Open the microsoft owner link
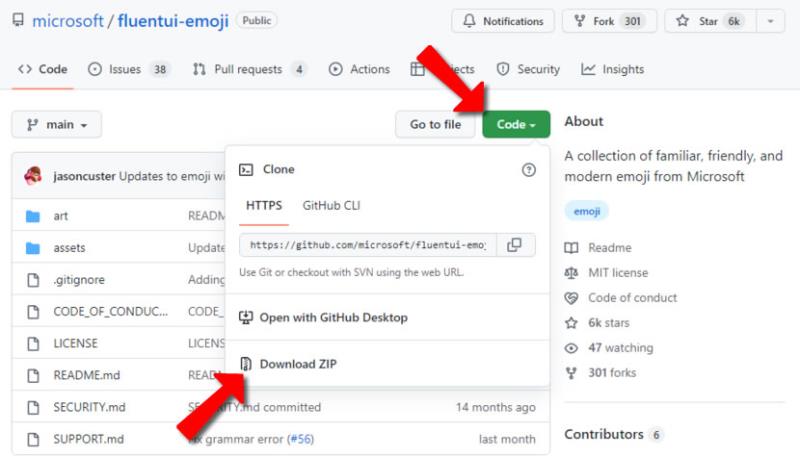The height and width of the screenshot is (457, 800). pyautogui.click(x=68, y=21)
